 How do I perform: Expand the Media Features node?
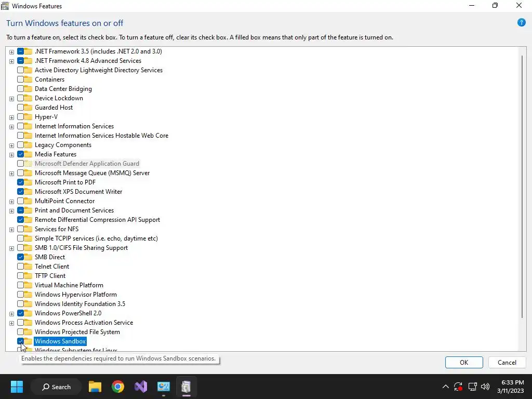[11, 155]
